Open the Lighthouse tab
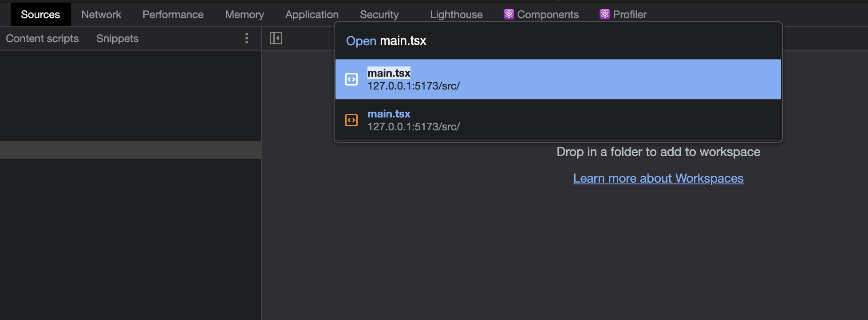 pyautogui.click(x=456, y=14)
